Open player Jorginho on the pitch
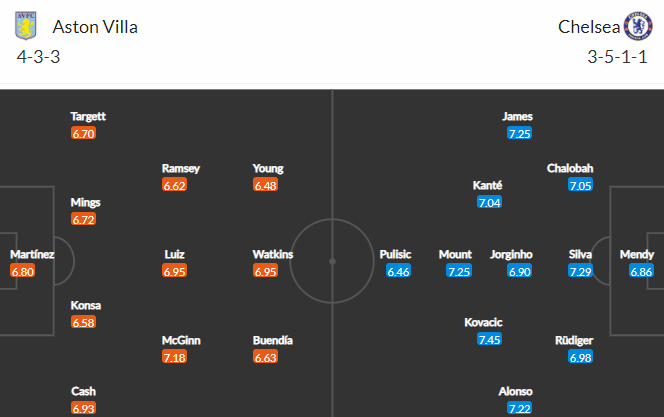Image resolution: width=664 pixels, height=417 pixels. [511, 254]
